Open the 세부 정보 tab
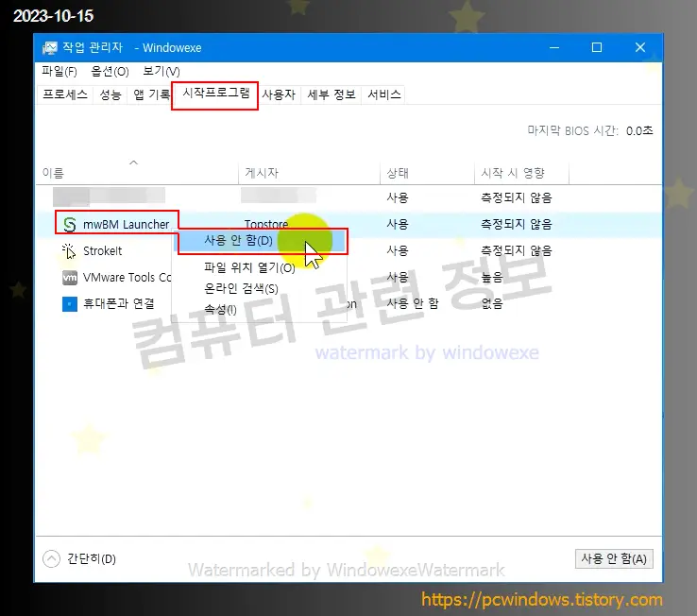Screen dimensions: 697x616 (x=331, y=94)
